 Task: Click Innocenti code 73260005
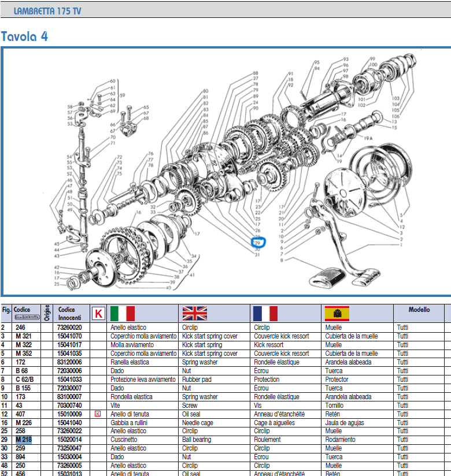point(69,466)
